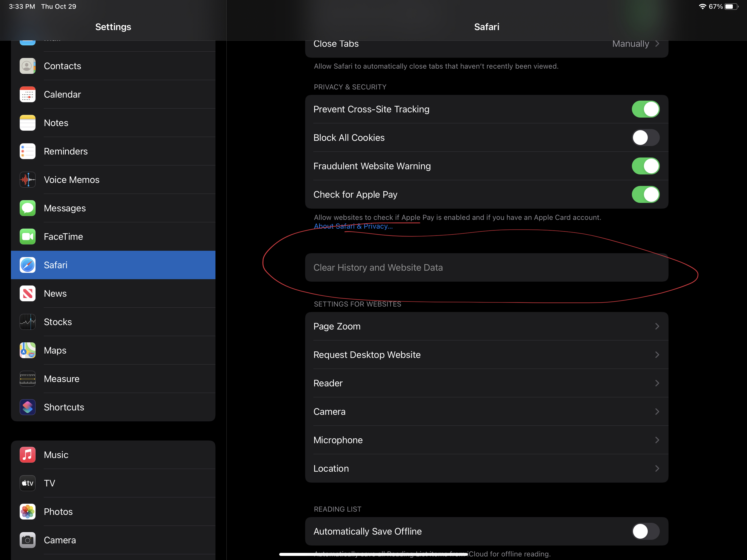
Task: Tap the Reader row label
Action: tap(328, 383)
